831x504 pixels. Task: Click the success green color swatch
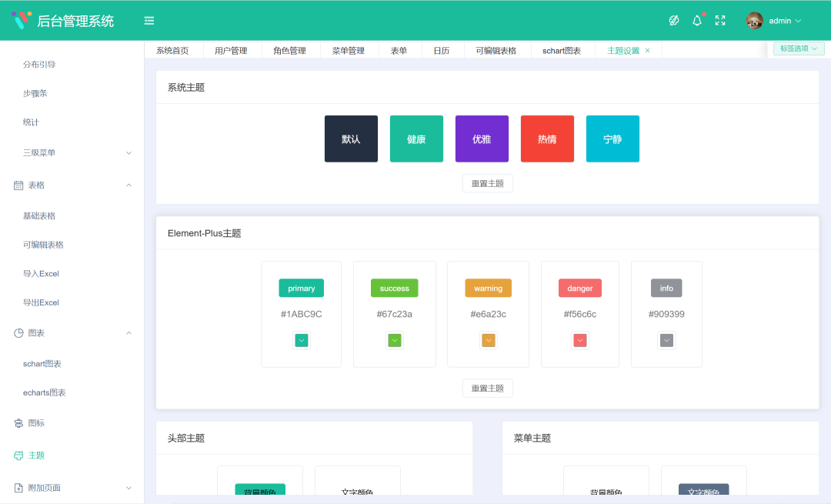tap(394, 288)
